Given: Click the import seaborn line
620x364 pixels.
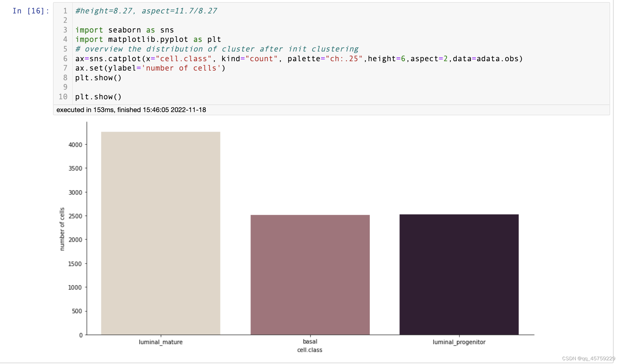Looking at the screenshot, I should point(124,30).
